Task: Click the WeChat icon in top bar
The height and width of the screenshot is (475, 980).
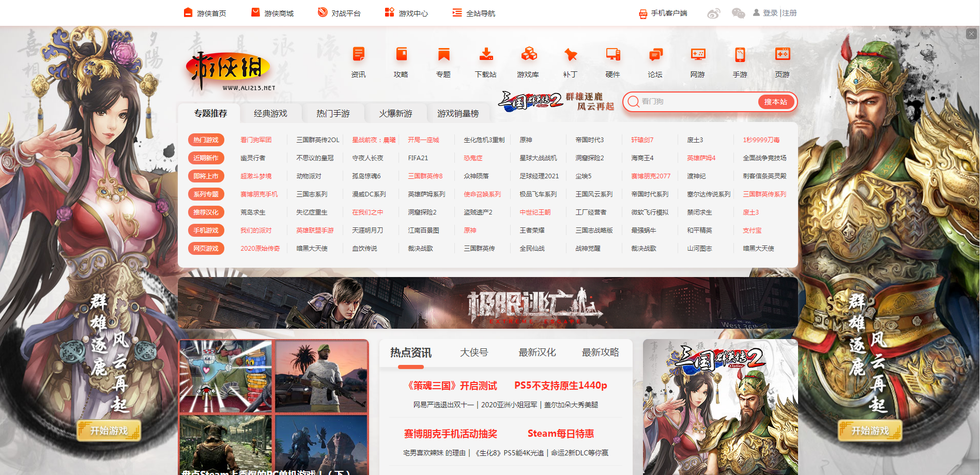Action: 738,13
